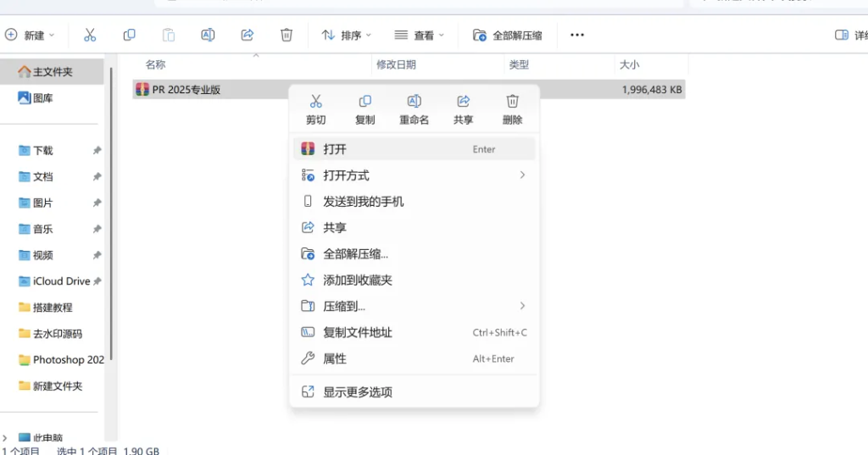This screenshot has width=868, height=455.
Task: Click the 全部解压缩 toolbar button
Action: 507,36
